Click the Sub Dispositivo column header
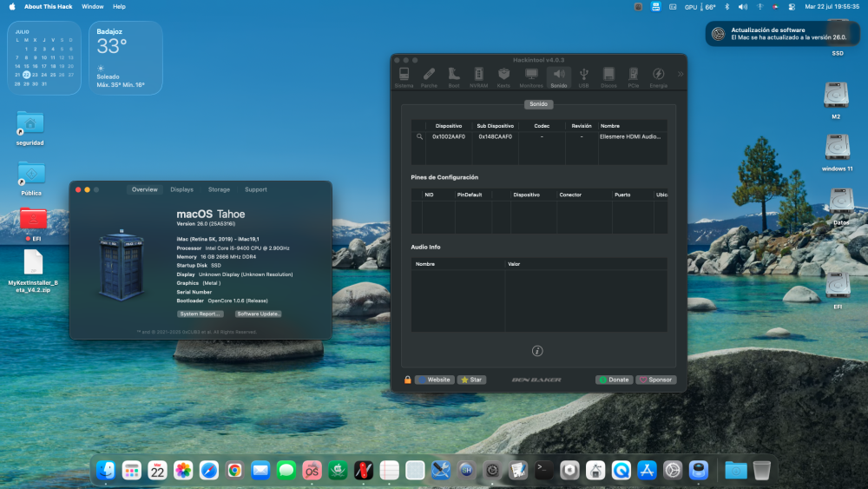Screen dimensions: 868x489 pyautogui.click(x=496, y=126)
